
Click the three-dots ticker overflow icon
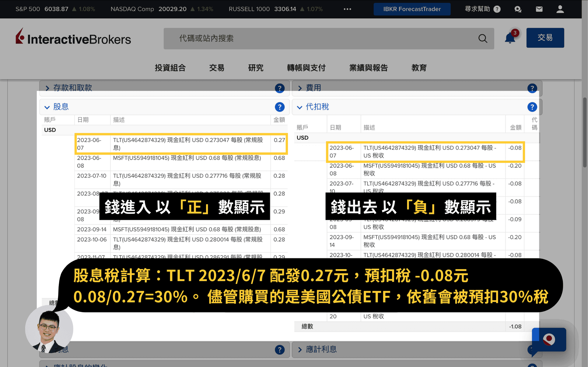(347, 9)
